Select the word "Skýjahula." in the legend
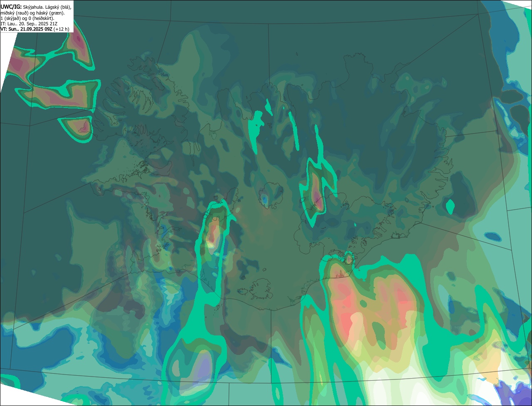This screenshot has width=532, height=406. tap(33, 7)
